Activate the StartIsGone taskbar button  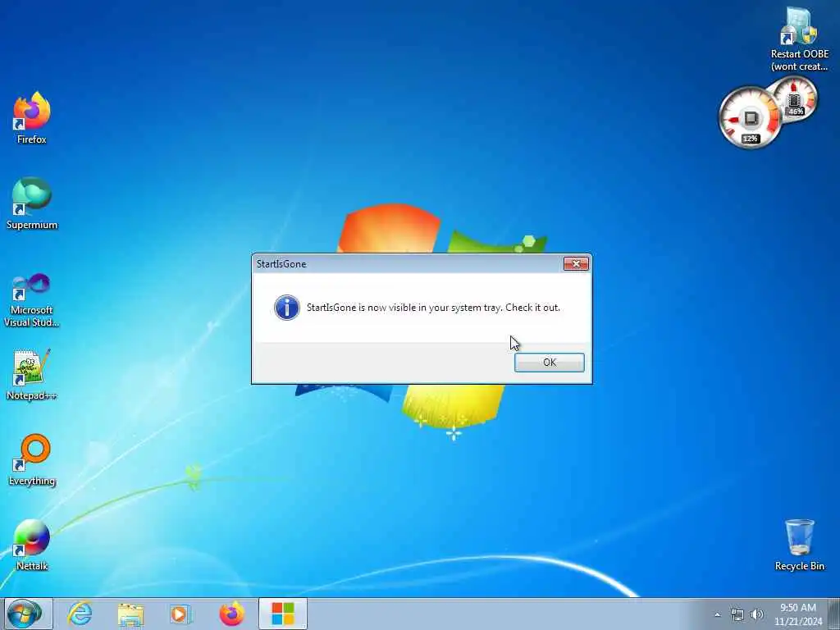coord(283,614)
